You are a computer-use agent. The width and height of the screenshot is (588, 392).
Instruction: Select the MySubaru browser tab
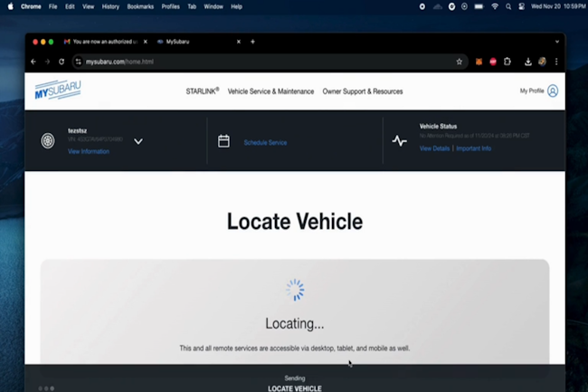point(199,42)
